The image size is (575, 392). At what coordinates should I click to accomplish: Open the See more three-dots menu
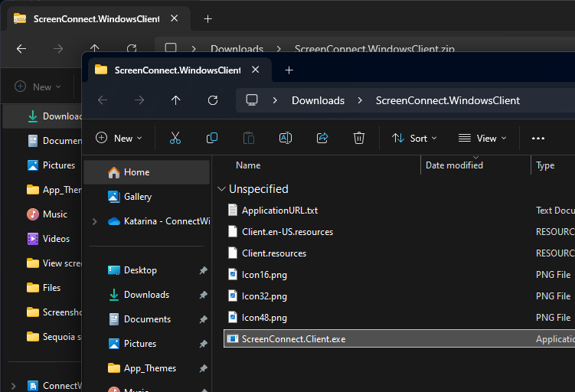pyautogui.click(x=537, y=138)
